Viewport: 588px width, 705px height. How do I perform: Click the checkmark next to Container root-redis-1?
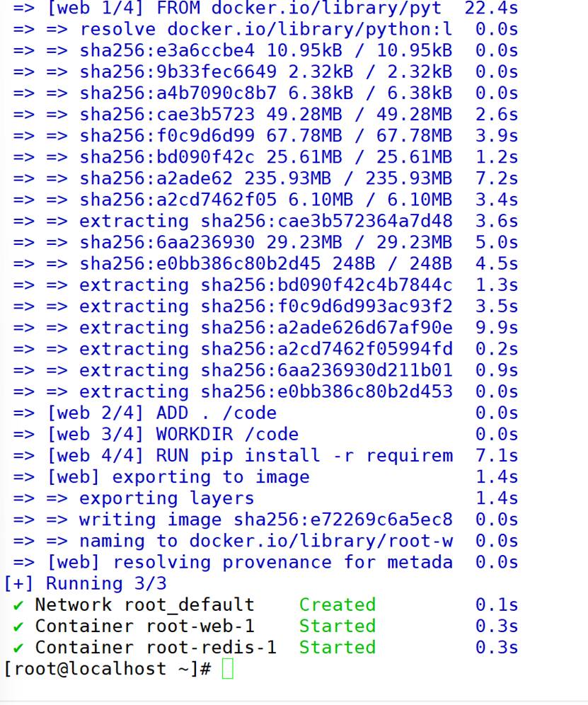[x=18, y=648]
